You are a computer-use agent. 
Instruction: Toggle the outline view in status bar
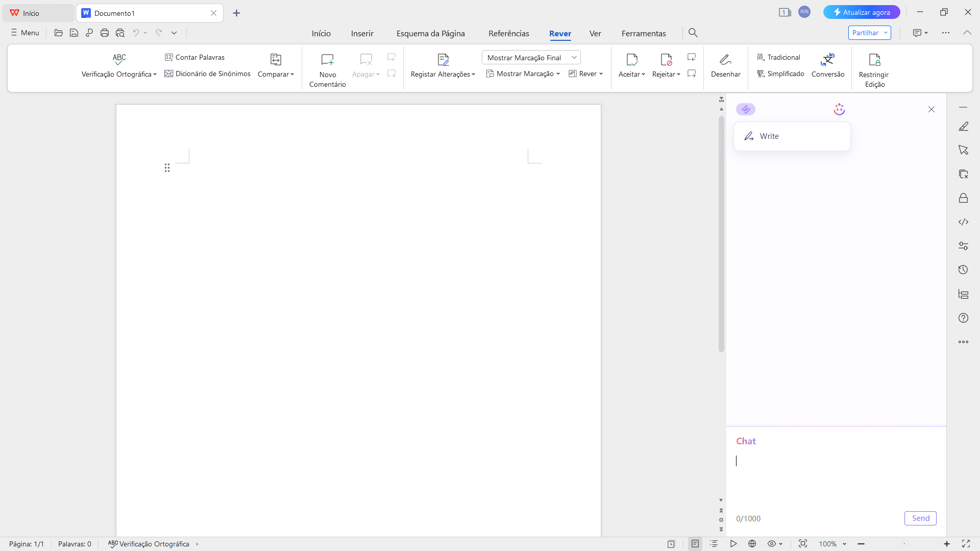[x=714, y=544]
